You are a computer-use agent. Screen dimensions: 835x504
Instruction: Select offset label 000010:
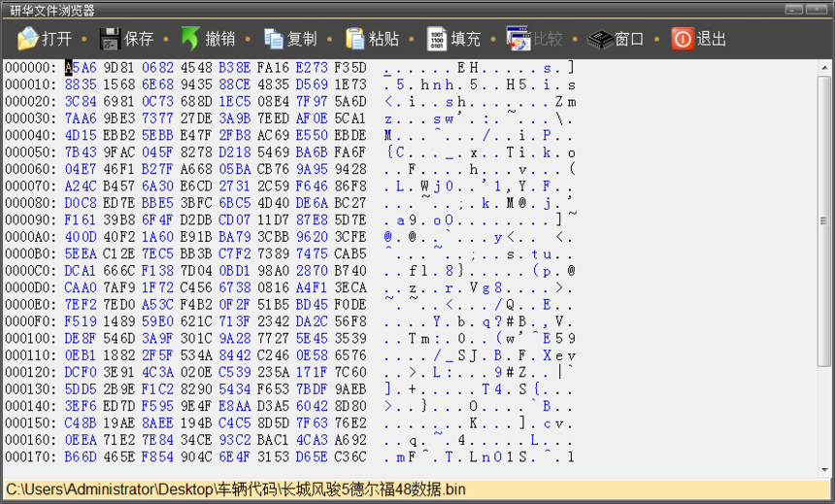click(x=30, y=84)
